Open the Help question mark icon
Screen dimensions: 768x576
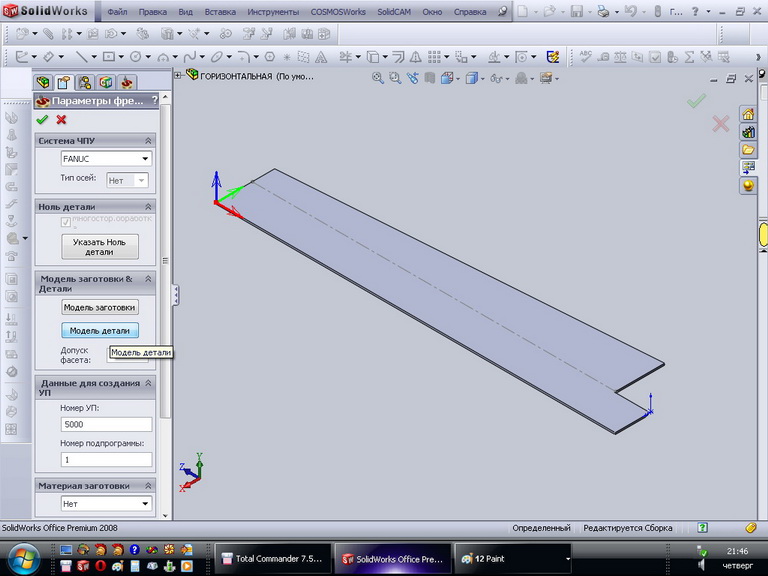click(695, 11)
